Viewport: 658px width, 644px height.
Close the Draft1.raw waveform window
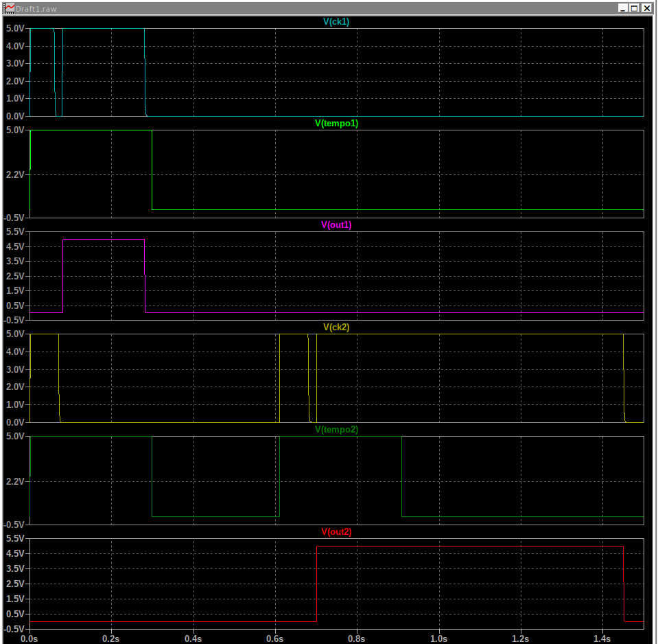646,8
